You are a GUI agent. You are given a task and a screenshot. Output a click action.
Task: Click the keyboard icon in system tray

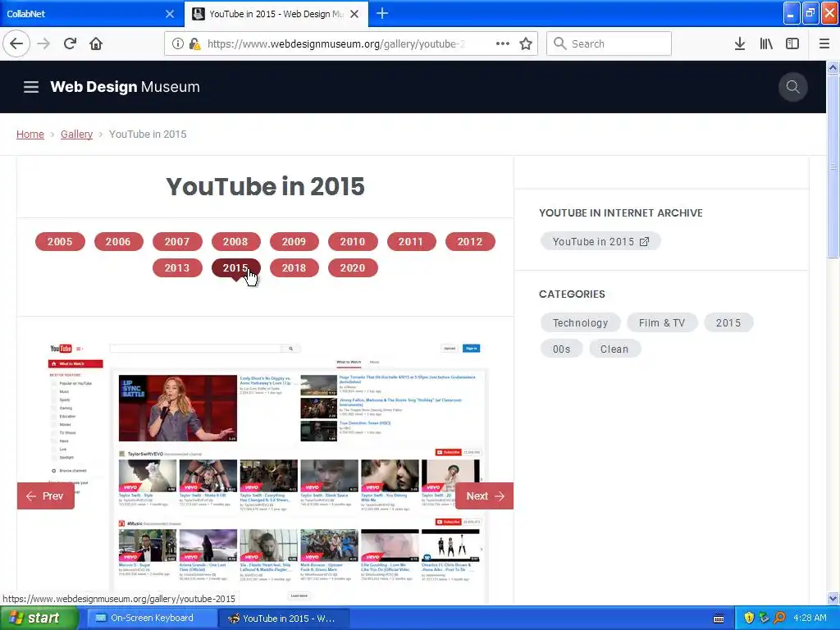point(719,619)
